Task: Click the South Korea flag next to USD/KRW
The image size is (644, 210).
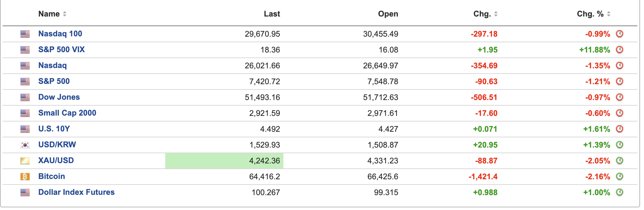Action: point(25,145)
